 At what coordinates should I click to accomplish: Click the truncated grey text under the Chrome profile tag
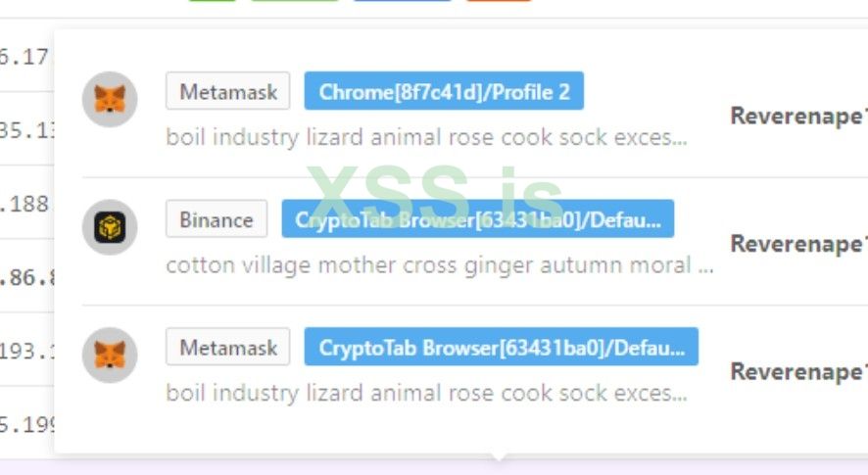[x=426, y=137]
